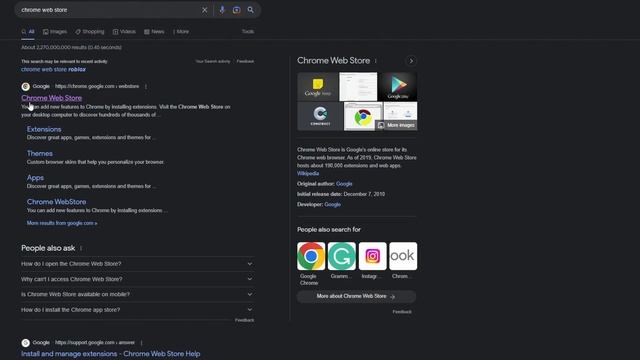Select the All results tab
Screen dimensions: 640x360
pos(28,31)
